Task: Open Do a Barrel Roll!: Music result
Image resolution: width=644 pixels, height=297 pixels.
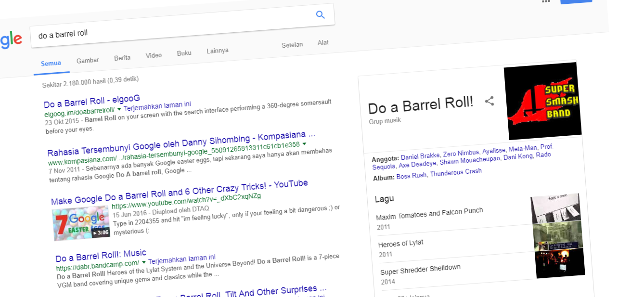Action: point(101,256)
